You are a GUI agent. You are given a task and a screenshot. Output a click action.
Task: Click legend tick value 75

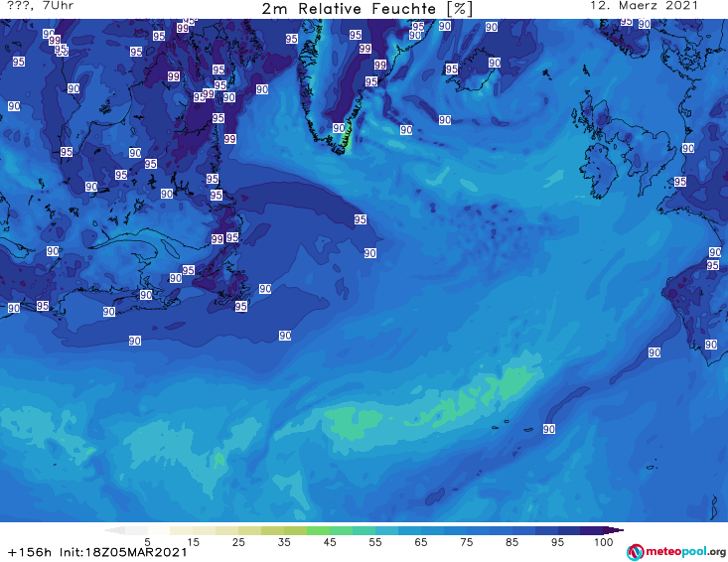[466, 542]
